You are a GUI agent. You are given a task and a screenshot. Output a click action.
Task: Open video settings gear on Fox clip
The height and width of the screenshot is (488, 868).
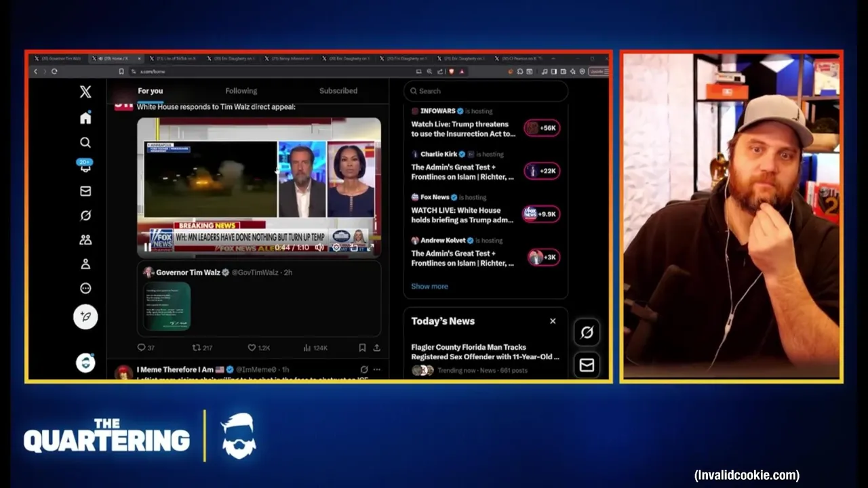pos(336,247)
